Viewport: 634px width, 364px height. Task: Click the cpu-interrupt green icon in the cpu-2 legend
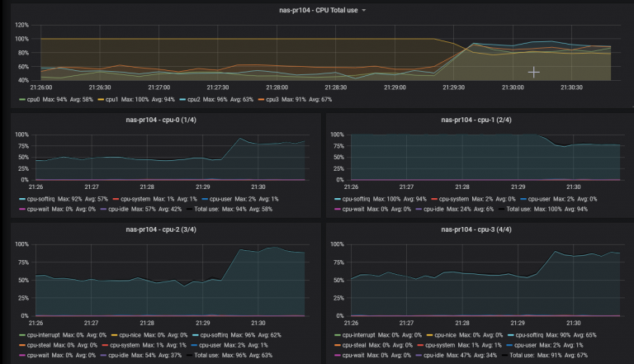[22, 335]
